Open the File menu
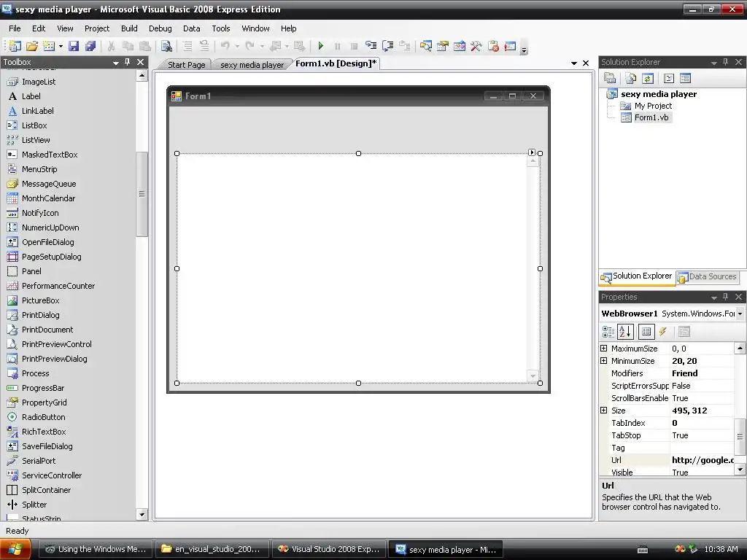Image resolution: width=747 pixels, height=560 pixels. point(15,28)
